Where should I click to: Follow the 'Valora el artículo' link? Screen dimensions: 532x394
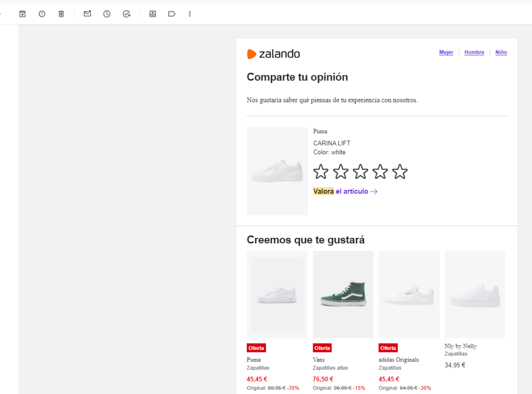[x=345, y=191]
